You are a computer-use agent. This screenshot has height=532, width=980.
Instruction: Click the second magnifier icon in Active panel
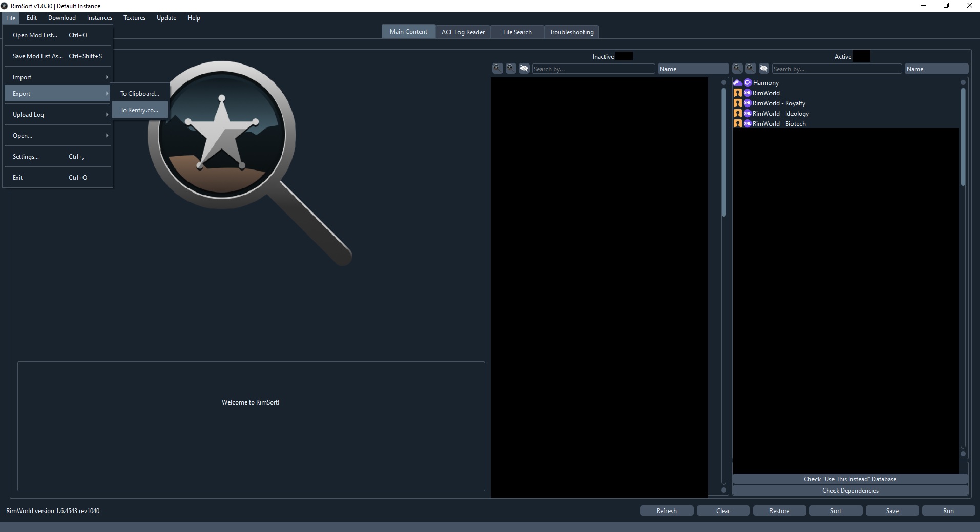click(x=750, y=69)
